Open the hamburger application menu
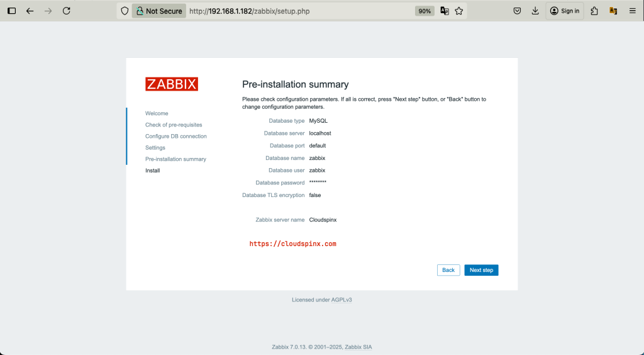 (633, 11)
